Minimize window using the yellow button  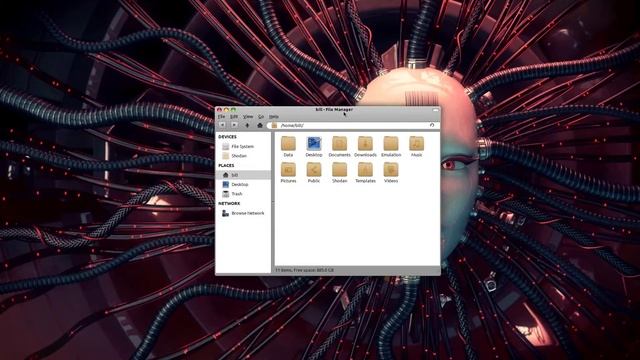[226, 110]
